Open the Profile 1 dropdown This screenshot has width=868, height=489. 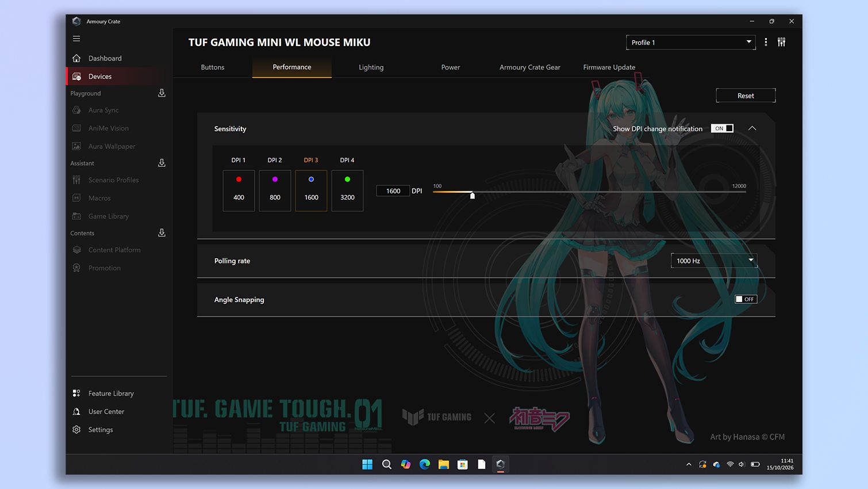click(690, 43)
